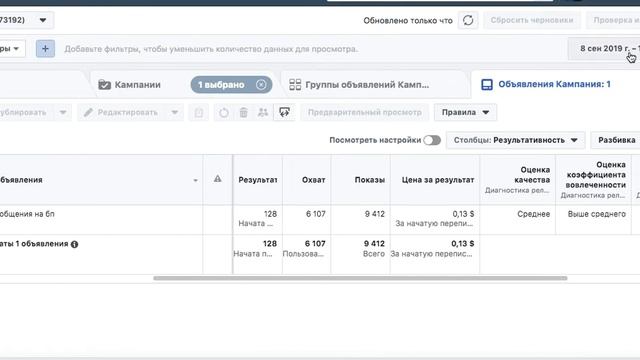Click the info icon next to results row

tap(74, 244)
